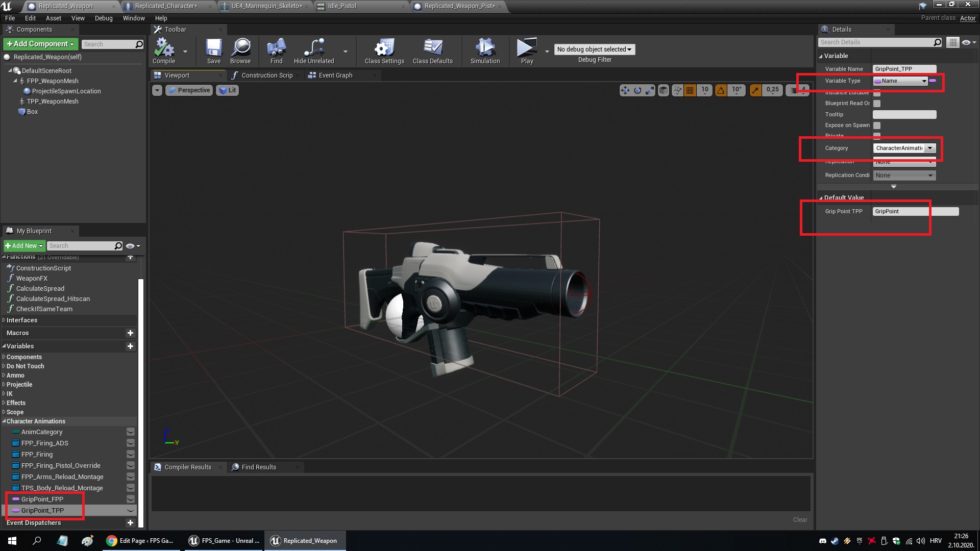Screen dimensions: 980x551
Task: Open the Category CharacterAnimations dropdown
Action: 930,148
